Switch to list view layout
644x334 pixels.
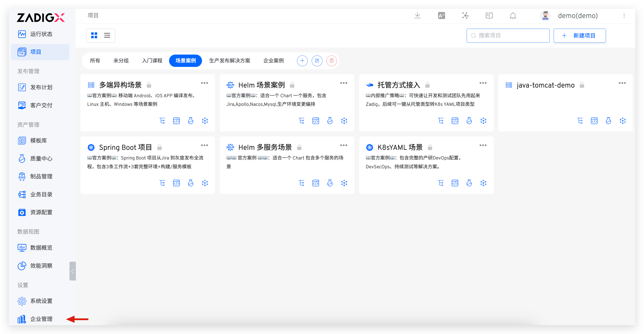(x=107, y=35)
